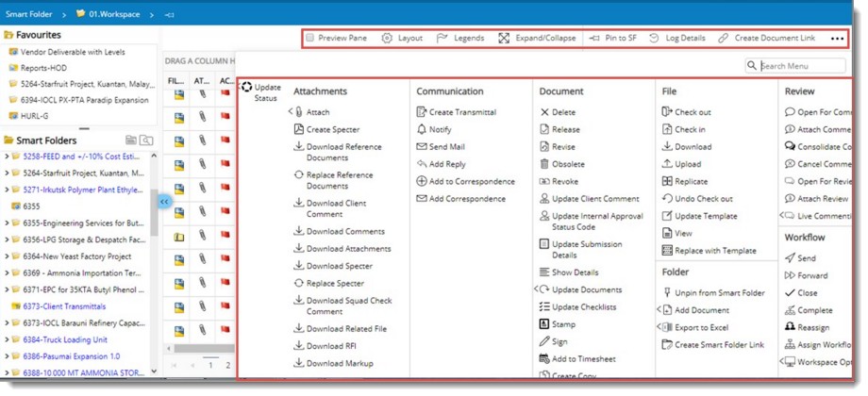868x396 pixels.
Task: Expand the 6384-Truck Loading Unit folder
Action: (x=8, y=340)
